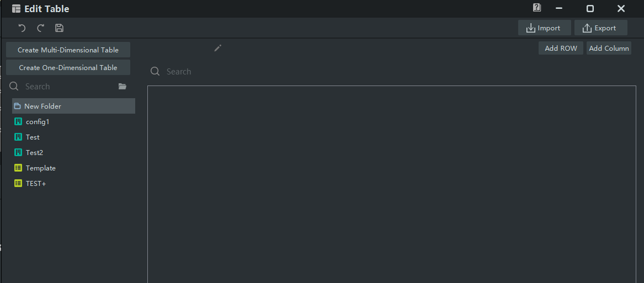The image size is (644, 283).
Task: Open the help question mark icon
Action: 537,8
